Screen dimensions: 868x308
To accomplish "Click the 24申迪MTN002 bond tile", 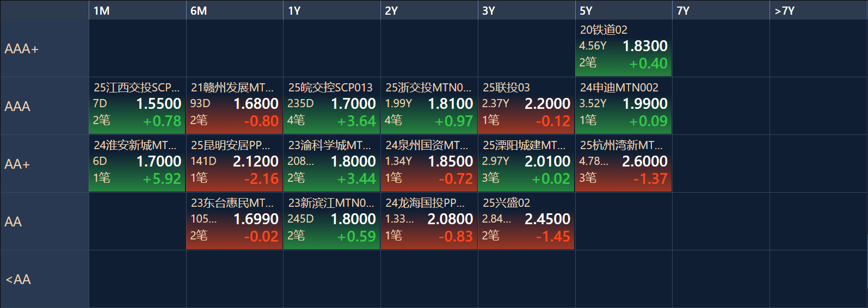I will [x=623, y=106].
